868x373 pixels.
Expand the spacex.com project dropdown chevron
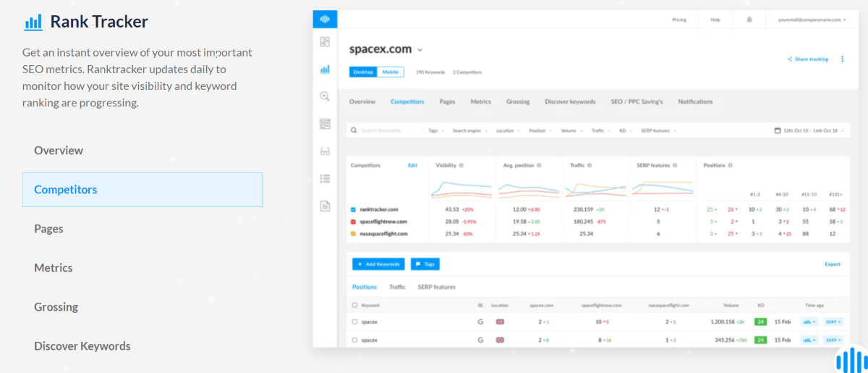420,50
